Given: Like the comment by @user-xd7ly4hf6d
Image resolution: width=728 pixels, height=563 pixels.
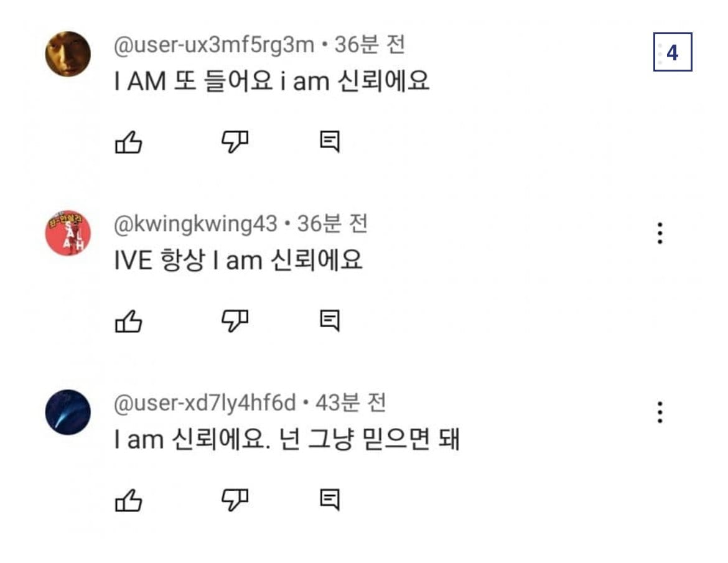Looking at the screenshot, I should pyautogui.click(x=129, y=500).
